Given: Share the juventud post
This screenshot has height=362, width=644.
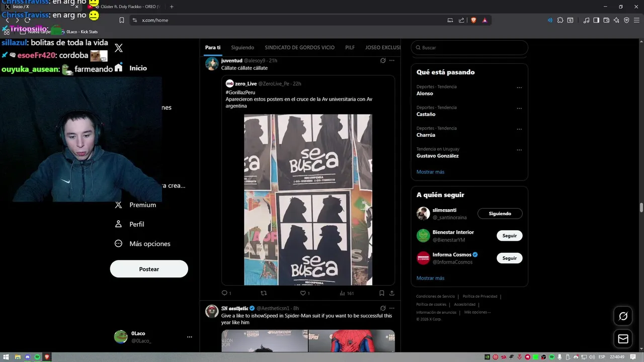Looking at the screenshot, I should click(392, 293).
